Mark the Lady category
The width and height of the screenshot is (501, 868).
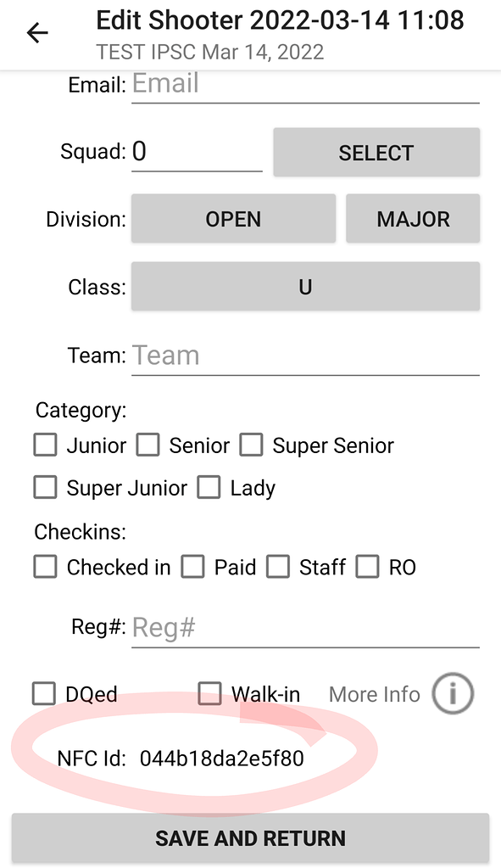point(209,487)
